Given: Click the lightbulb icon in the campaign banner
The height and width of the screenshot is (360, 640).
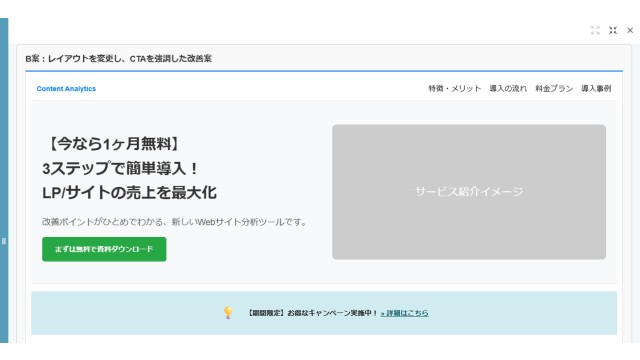Looking at the screenshot, I should pyautogui.click(x=228, y=313).
